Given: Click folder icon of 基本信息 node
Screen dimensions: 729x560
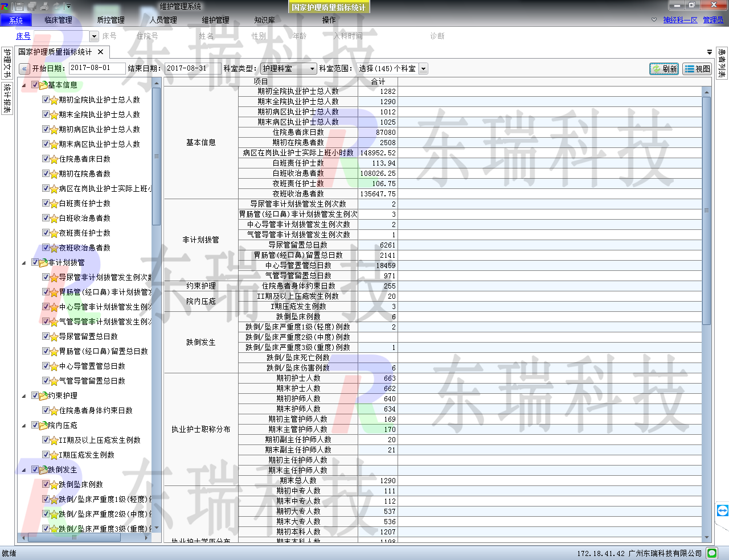Looking at the screenshot, I should click(x=43, y=85).
